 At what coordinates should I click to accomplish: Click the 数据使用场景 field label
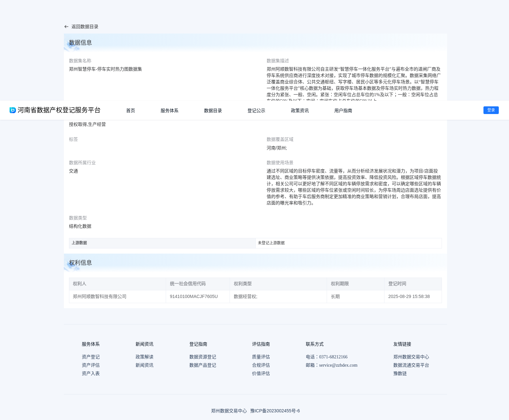click(x=280, y=163)
